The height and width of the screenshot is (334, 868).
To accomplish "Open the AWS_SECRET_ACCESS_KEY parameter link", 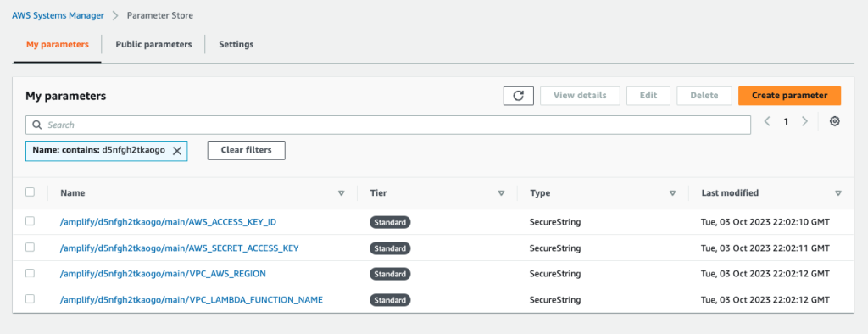I will click(180, 248).
